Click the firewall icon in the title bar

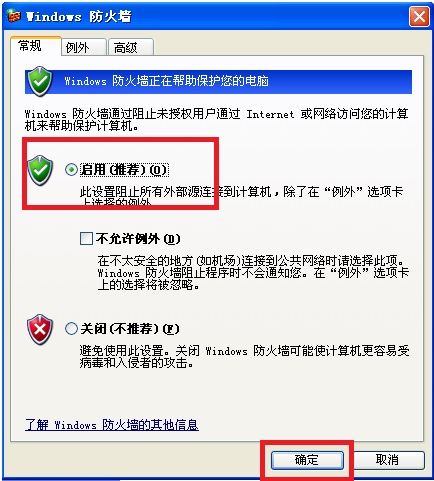click(14, 16)
